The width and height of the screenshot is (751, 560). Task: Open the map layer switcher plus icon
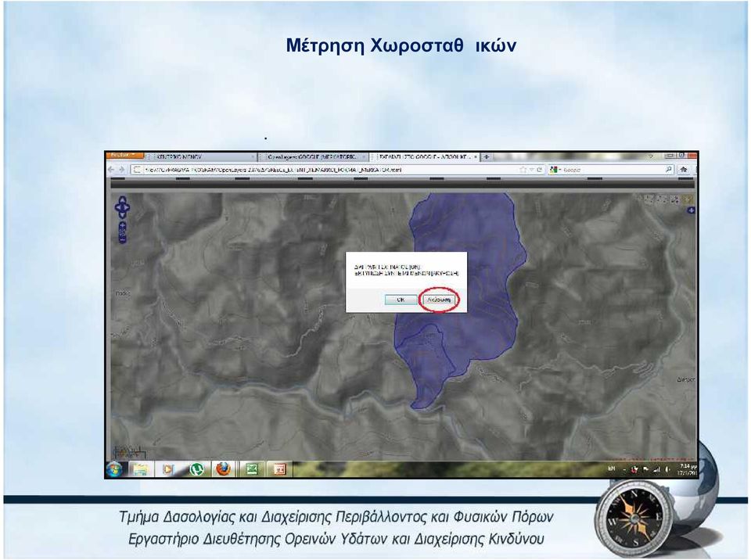click(692, 210)
